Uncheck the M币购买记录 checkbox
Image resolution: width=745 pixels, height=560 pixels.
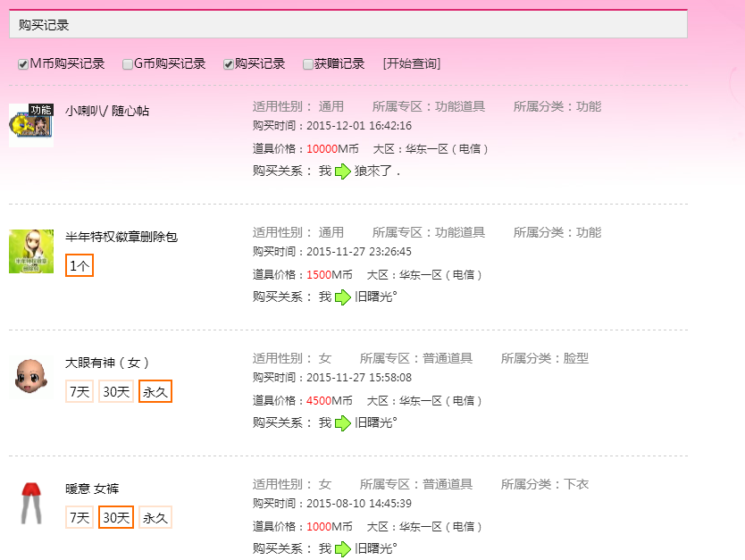point(23,64)
